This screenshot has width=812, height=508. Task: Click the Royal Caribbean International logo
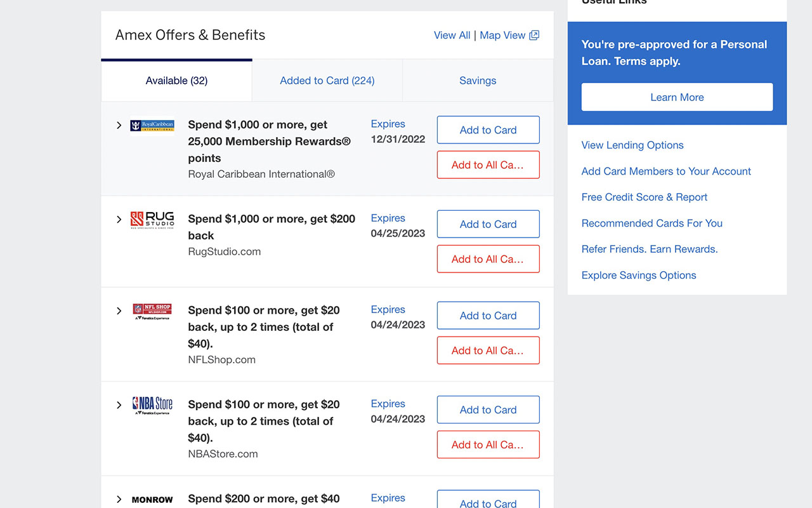click(x=152, y=126)
